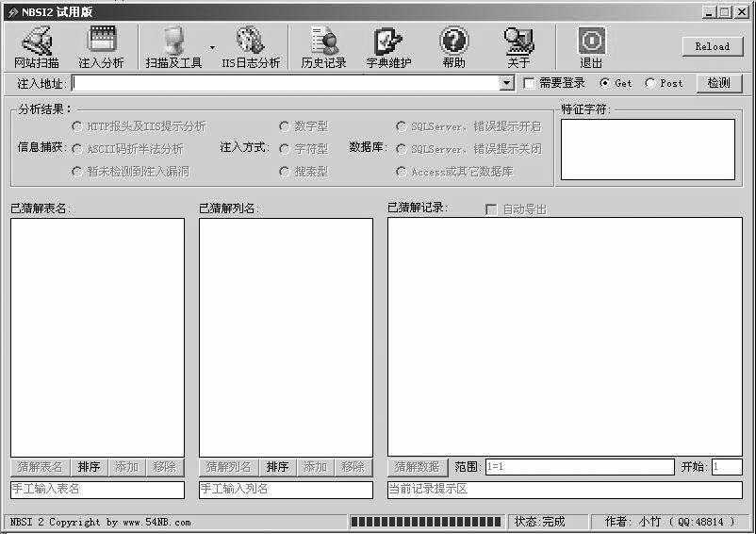
Task: Click the 排序 button under column names
Action: point(277,467)
